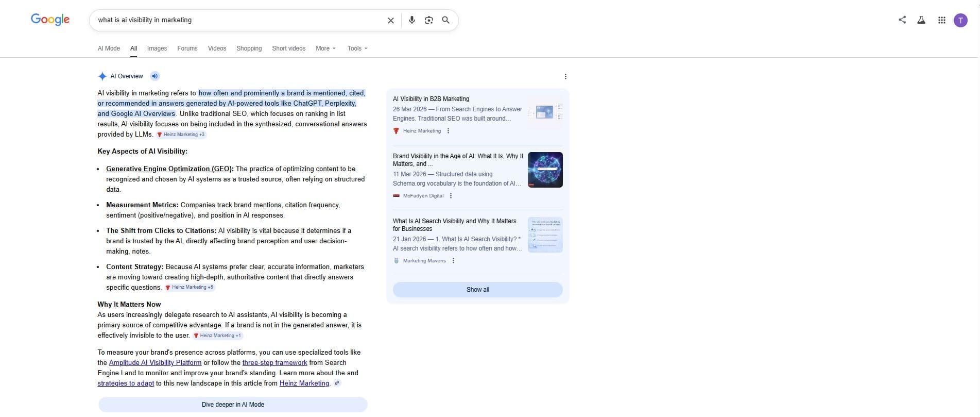Screen dimensions: 980x417
Task: Click the Content Strategy bullet title
Action: pos(135,267)
